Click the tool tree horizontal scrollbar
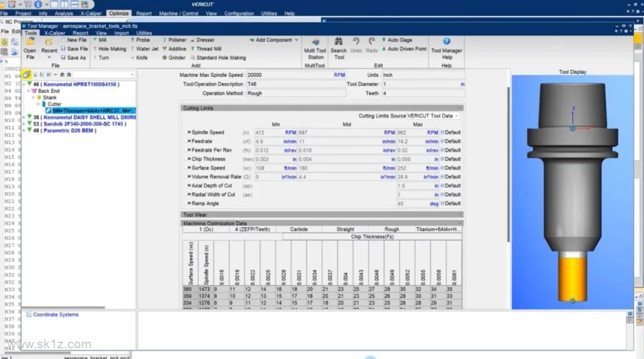The width and height of the screenshot is (644, 359). click(x=64, y=307)
